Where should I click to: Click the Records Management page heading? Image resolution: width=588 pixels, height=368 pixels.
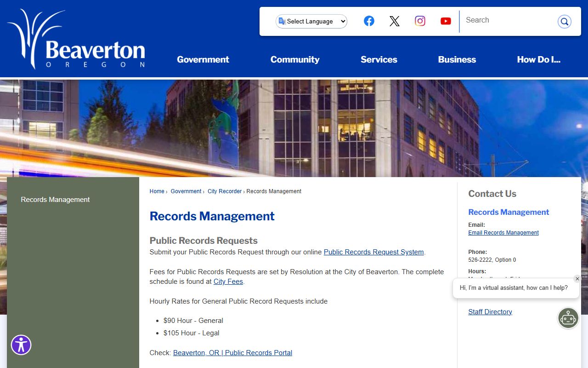[x=212, y=216]
